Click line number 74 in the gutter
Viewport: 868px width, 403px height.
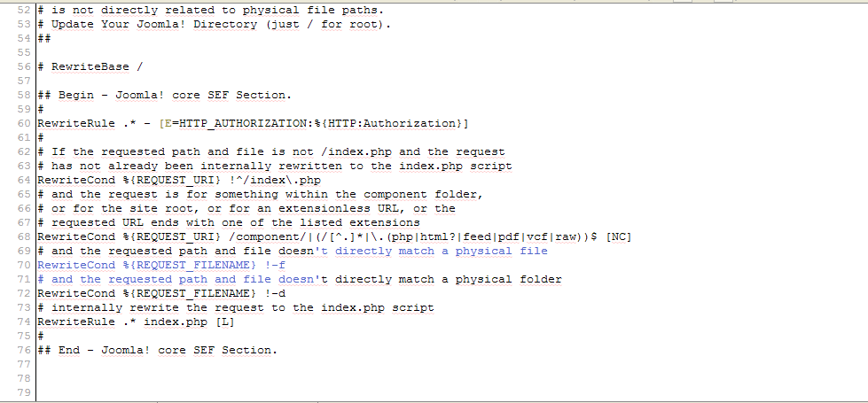[x=23, y=322]
